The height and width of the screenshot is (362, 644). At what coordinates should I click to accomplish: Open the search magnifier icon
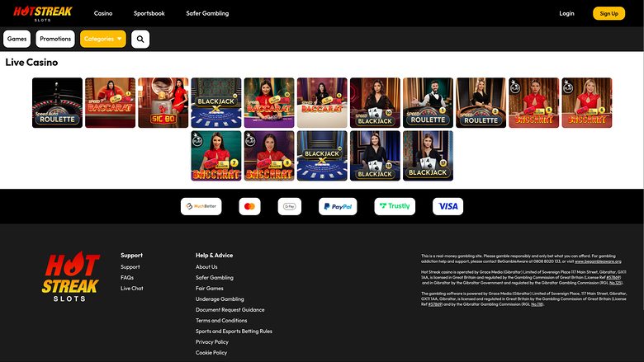(140, 39)
